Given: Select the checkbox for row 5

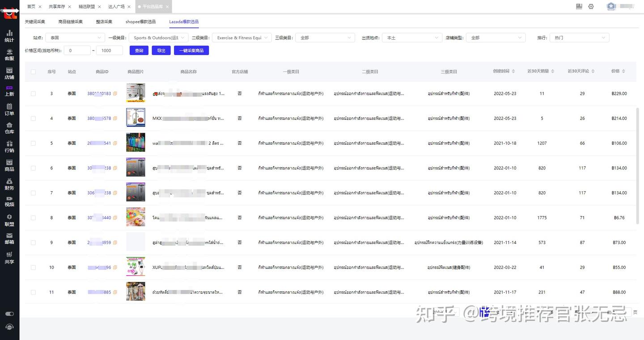Looking at the screenshot, I should [33, 143].
